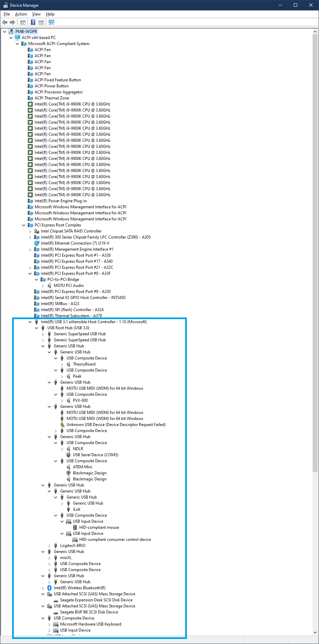Expand PCI Express Root Port #21 - A32C
Viewport: 319px width, 644px height.
[30, 267]
